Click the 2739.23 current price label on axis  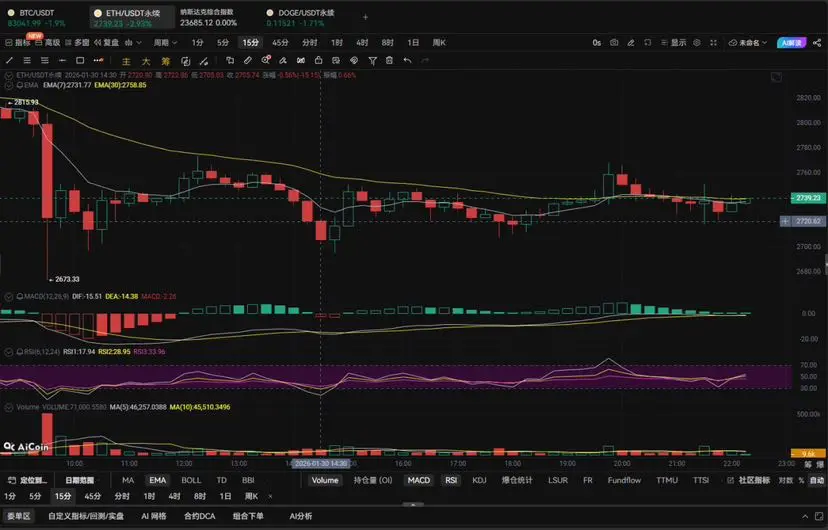point(807,198)
